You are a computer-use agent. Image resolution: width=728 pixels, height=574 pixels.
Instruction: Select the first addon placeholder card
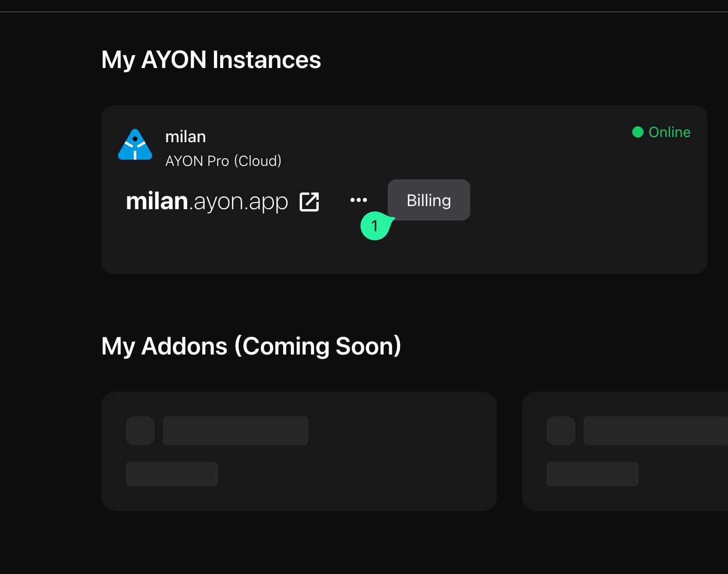(x=299, y=451)
